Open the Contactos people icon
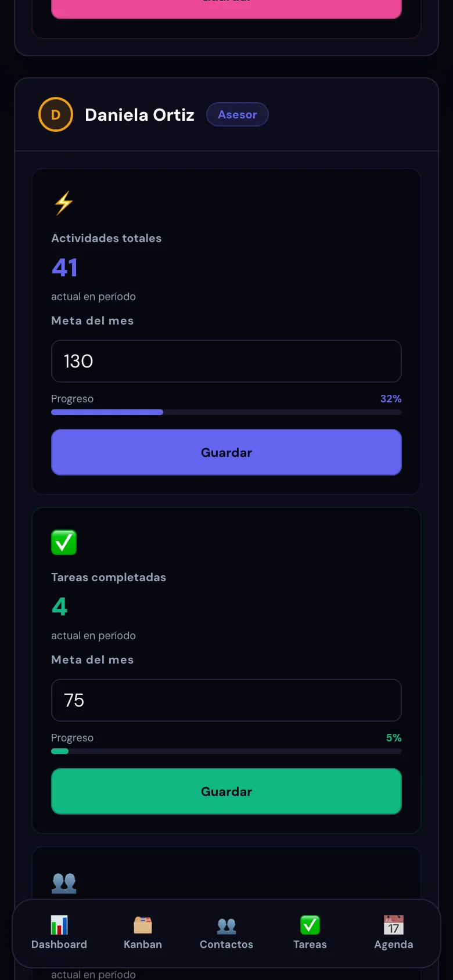453x980 pixels. pyautogui.click(x=227, y=925)
